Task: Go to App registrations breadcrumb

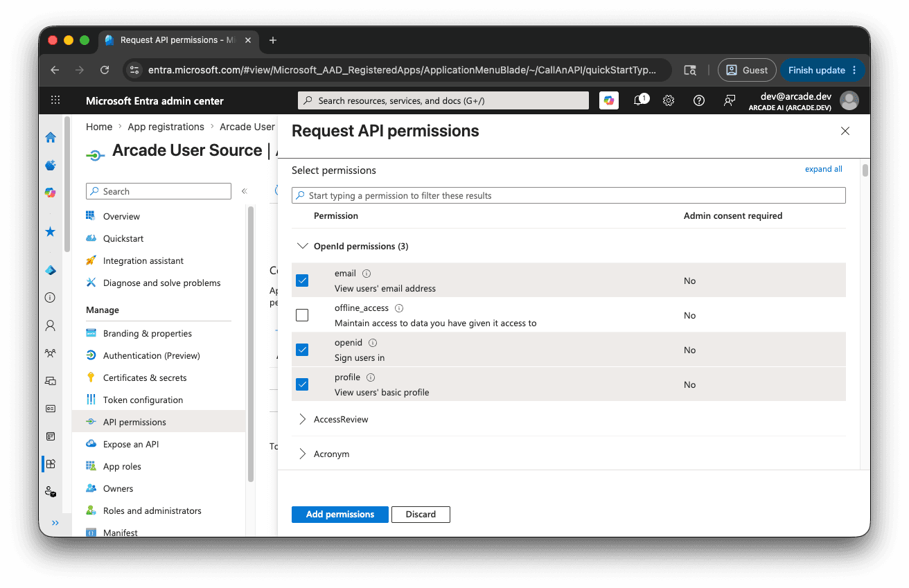Action: pos(166,127)
